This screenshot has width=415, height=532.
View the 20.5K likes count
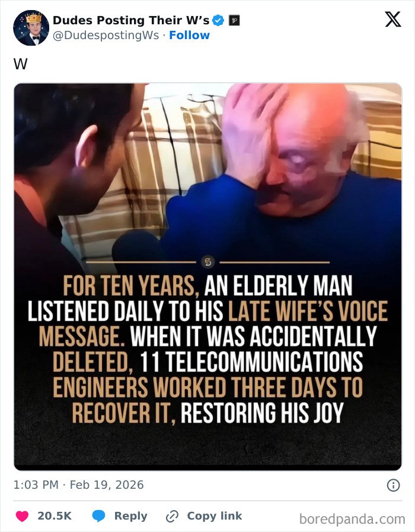coord(55,516)
